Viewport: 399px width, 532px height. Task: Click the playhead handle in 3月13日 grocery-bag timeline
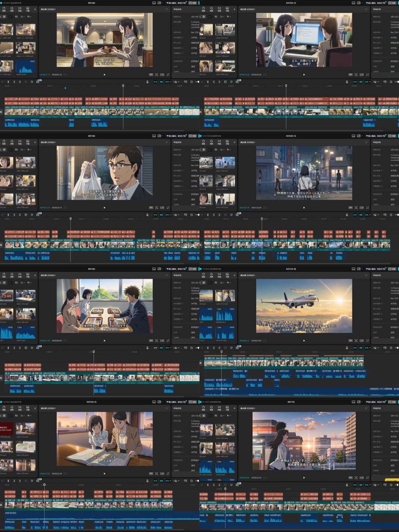pos(71,219)
